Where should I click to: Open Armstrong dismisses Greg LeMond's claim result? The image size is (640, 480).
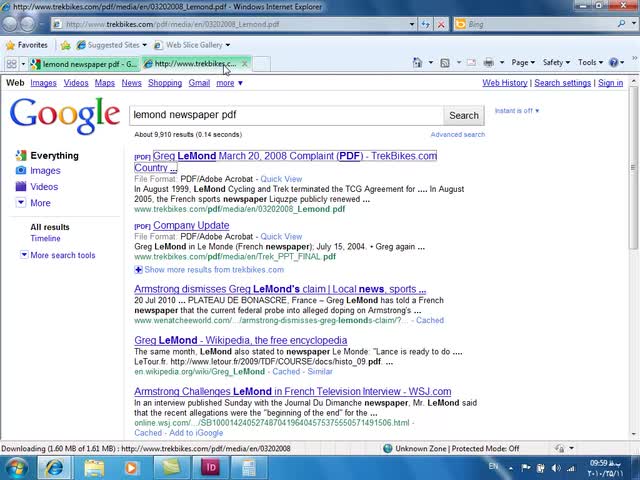click(x=280, y=289)
